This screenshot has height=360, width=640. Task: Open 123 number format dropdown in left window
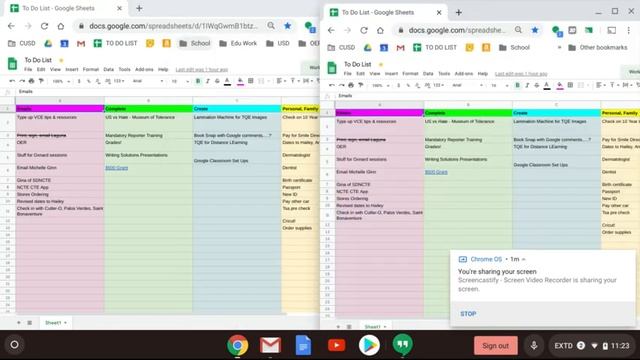tap(118, 81)
